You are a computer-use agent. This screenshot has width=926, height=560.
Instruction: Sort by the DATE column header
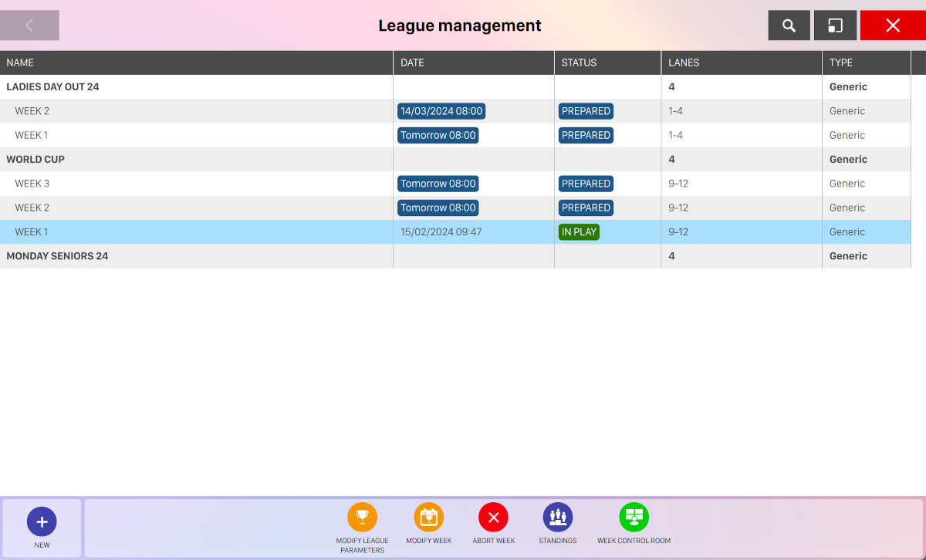click(x=412, y=62)
